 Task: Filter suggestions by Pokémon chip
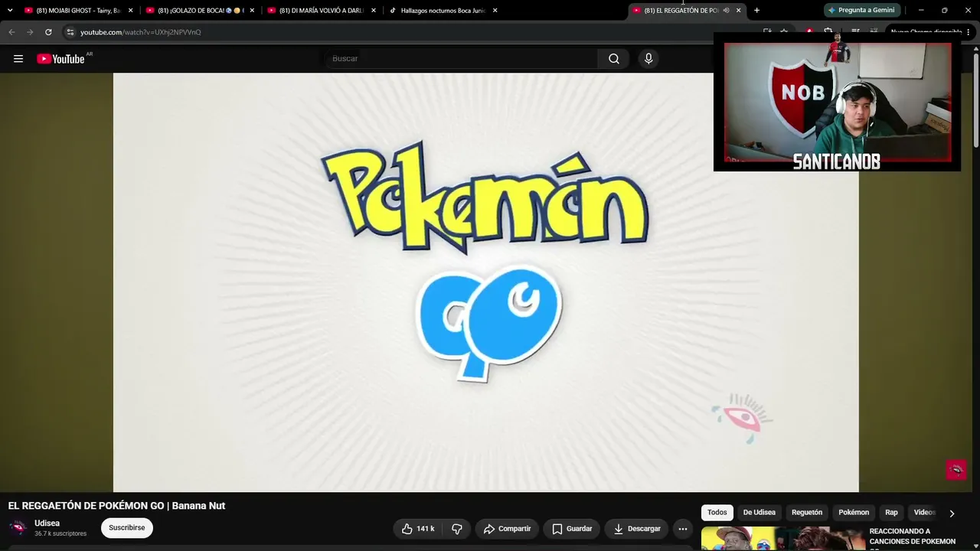854,513
